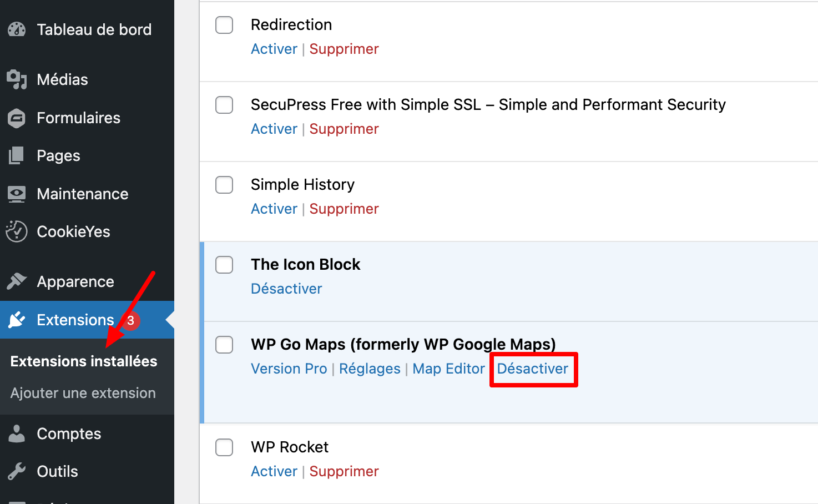Open the Map Editor link
This screenshot has height=504, width=818.
[448, 369]
